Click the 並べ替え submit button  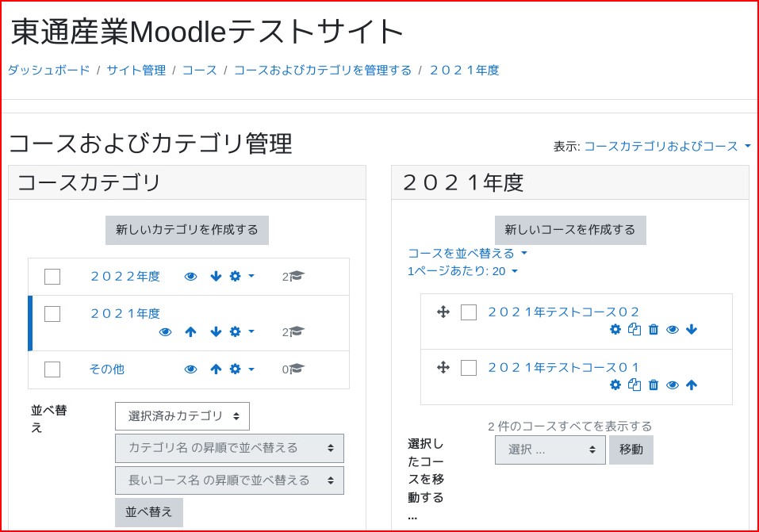coord(149,512)
